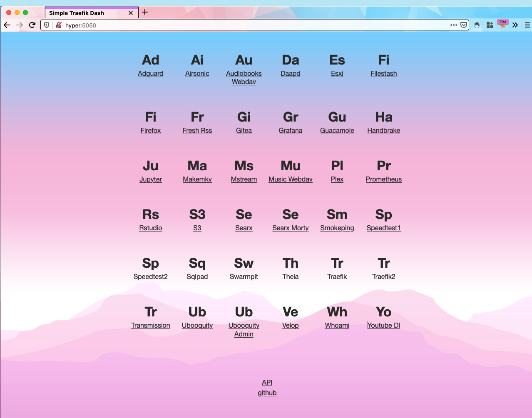Click the hand extension icon in toolbar
This screenshot has height=418, width=532.
(x=477, y=25)
